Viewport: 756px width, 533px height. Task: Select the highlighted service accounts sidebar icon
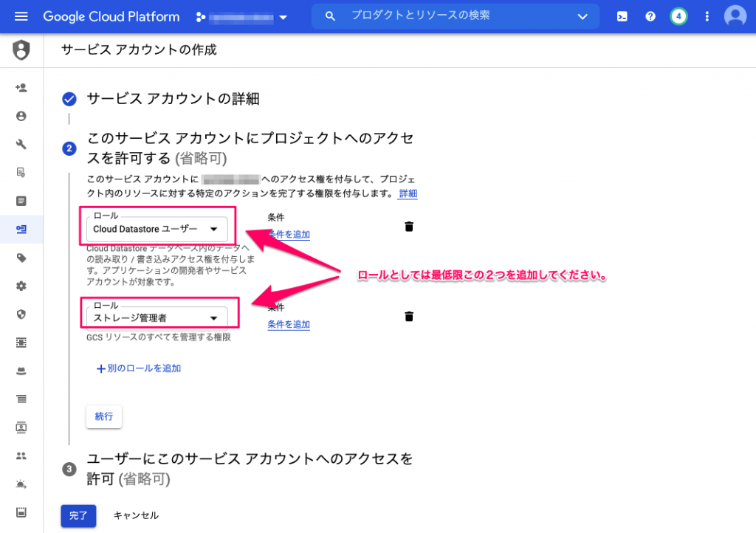(x=21, y=230)
